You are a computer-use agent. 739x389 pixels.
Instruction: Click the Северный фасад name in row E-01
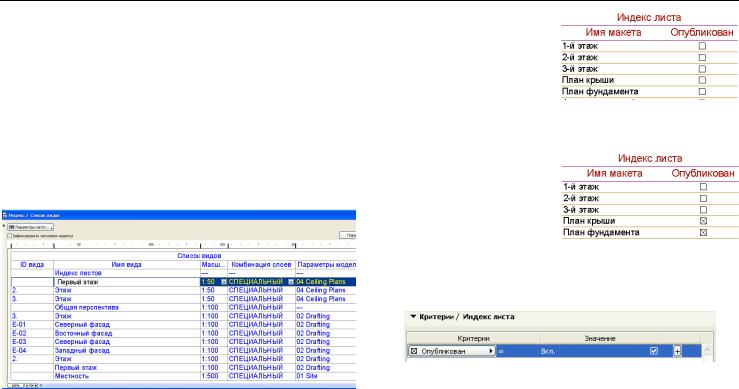tap(82, 324)
